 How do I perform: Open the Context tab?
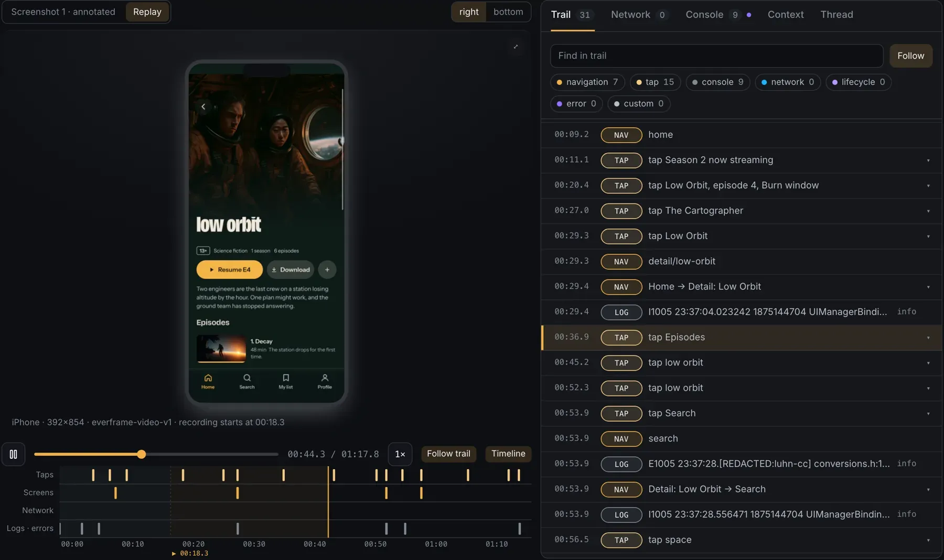[x=786, y=15]
